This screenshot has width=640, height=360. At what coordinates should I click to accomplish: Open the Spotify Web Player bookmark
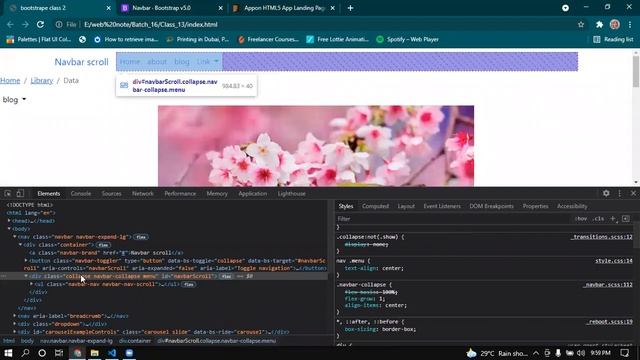407,40
